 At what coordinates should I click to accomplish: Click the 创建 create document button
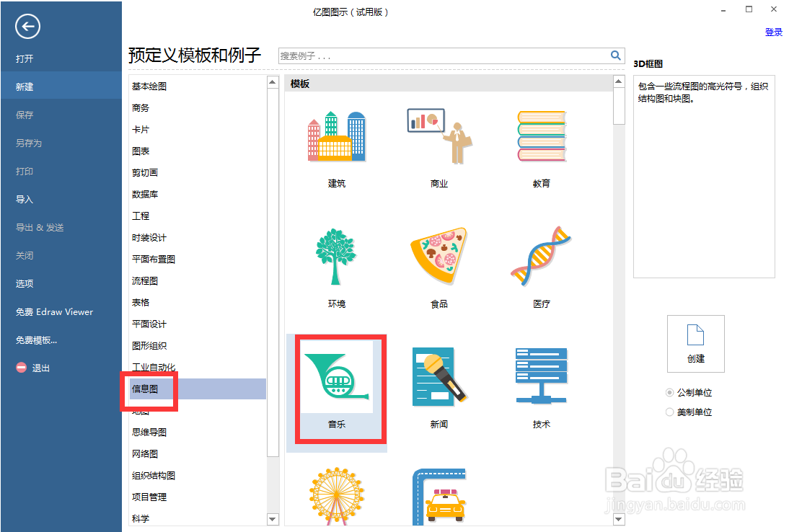point(695,343)
